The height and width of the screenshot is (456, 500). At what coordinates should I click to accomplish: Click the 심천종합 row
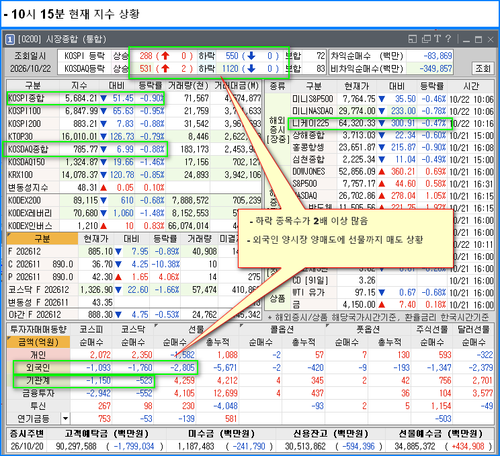(392, 159)
